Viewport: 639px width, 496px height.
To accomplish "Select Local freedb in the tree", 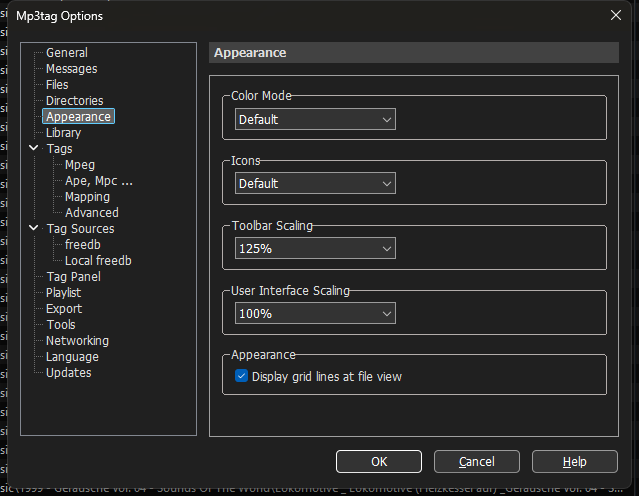I will (98, 260).
